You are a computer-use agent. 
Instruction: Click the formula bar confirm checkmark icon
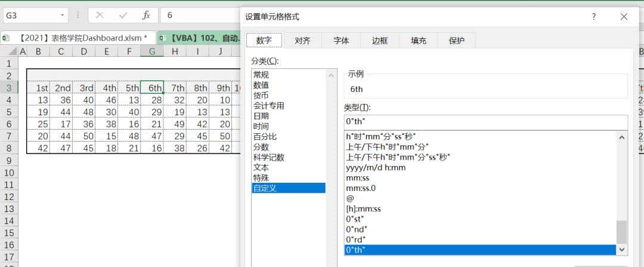(123, 16)
